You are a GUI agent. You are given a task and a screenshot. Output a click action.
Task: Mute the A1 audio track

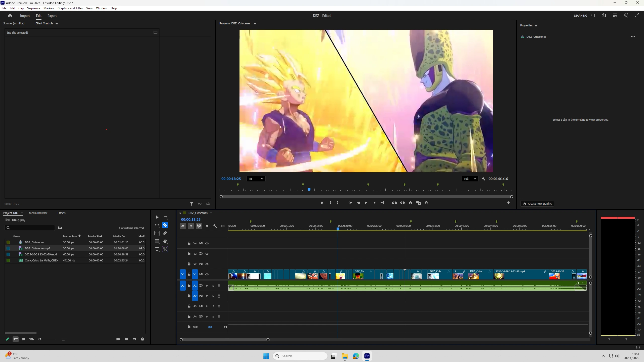207,286
